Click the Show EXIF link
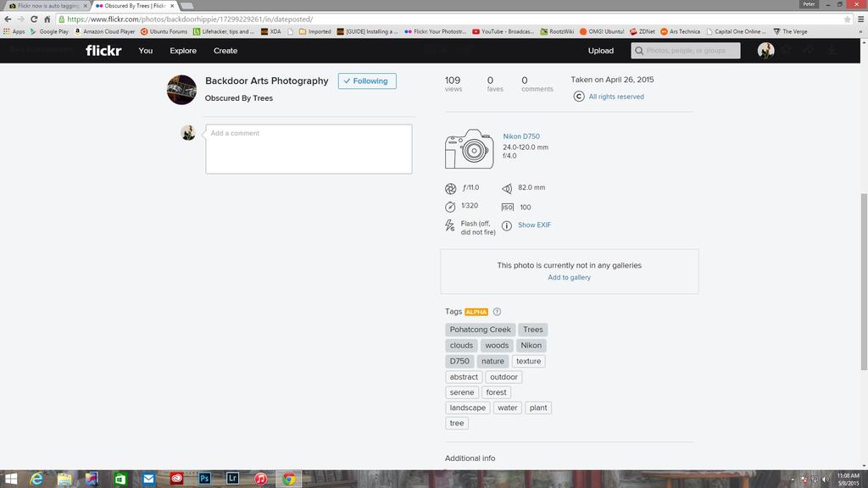The image size is (868, 488). [534, 225]
